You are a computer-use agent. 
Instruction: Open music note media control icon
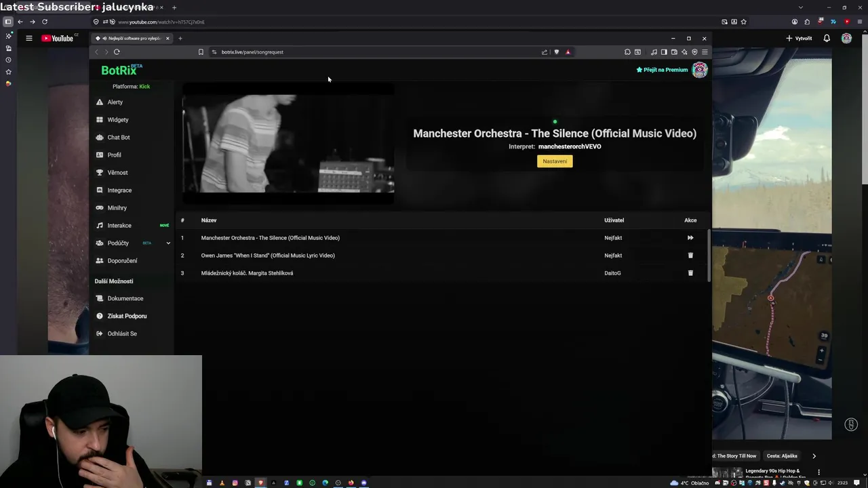pos(654,52)
